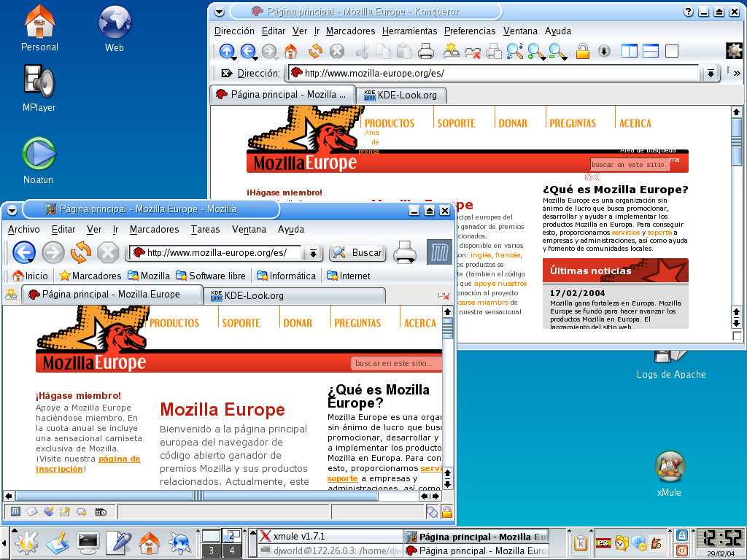Click the Spanish keyboard layout flag

point(603,542)
